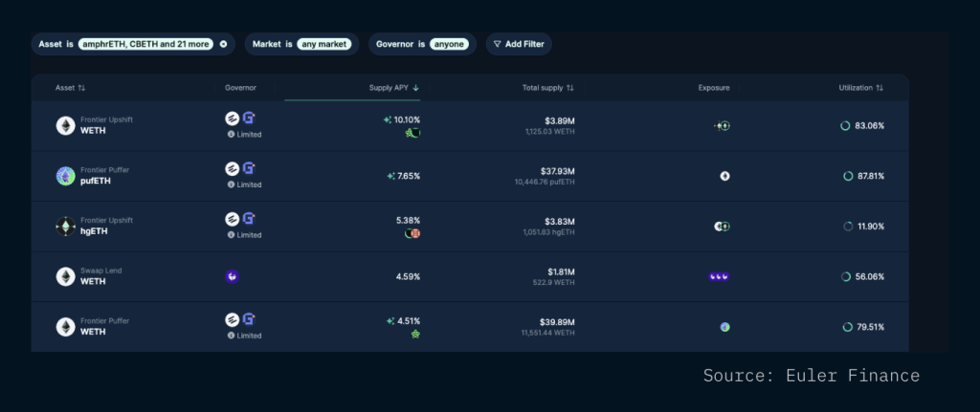Open Frontier Upshift hgETH market name
Screen dimensions: 980x412
pyautogui.click(x=106, y=227)
